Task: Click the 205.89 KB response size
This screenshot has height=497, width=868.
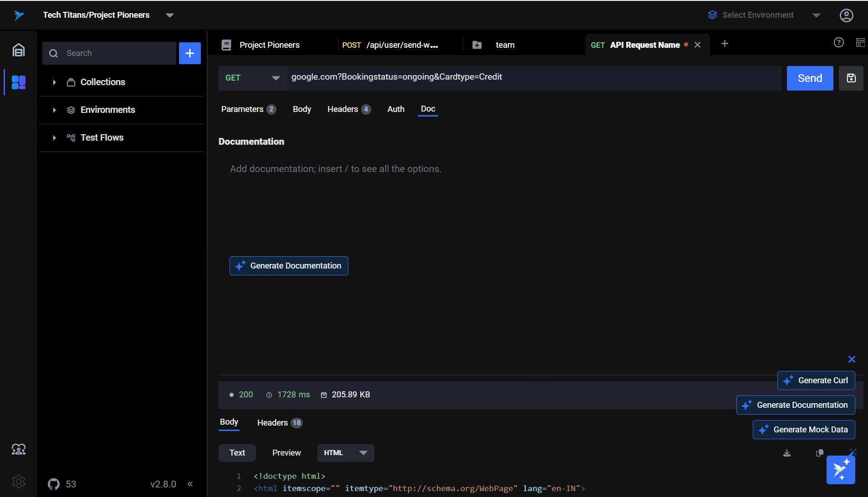Action: coord(351,395)
